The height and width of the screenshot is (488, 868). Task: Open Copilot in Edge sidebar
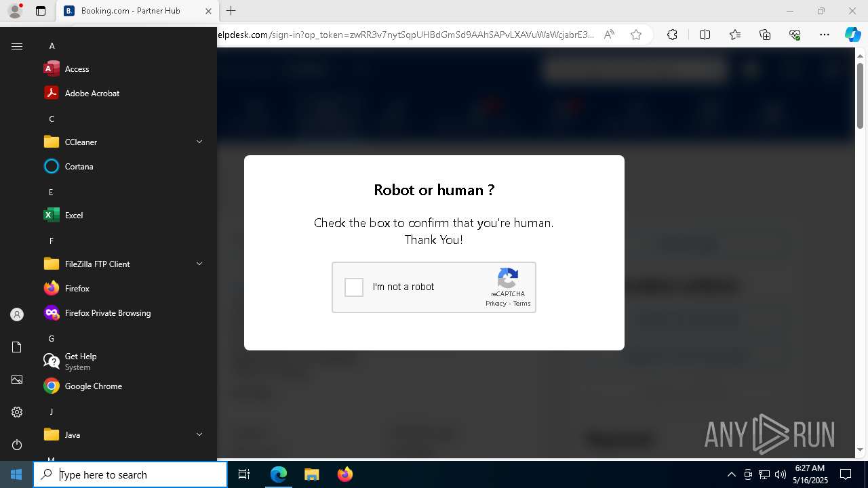[852, 35]
